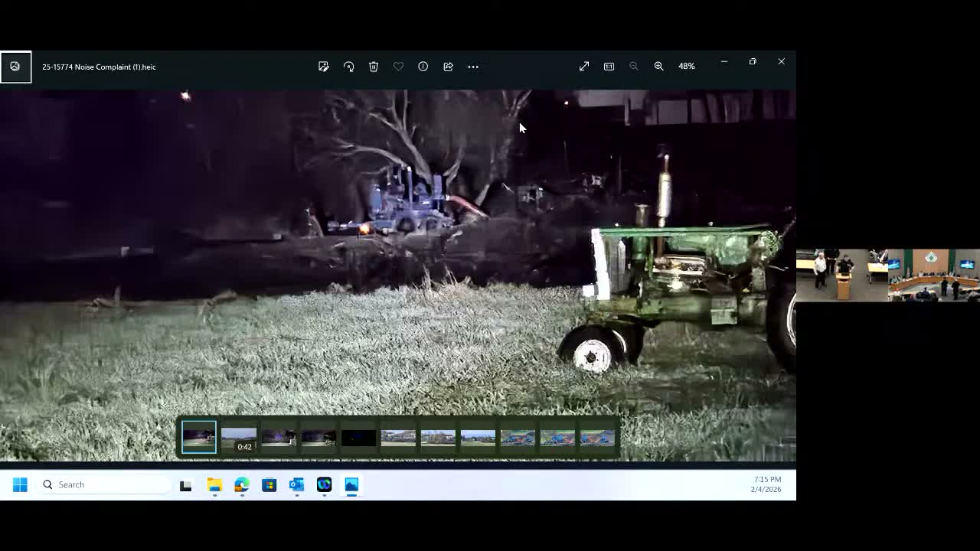Minimize the Photos window
Image resolution: width=980 pixels, height=551 pixels.
click(x=724, y=61)
